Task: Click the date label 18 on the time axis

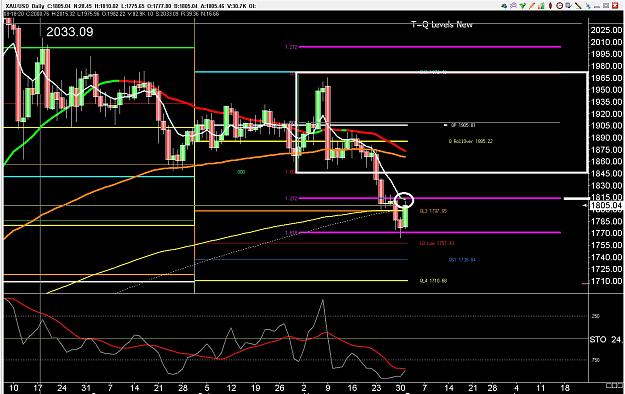Action: pos(565,388)
